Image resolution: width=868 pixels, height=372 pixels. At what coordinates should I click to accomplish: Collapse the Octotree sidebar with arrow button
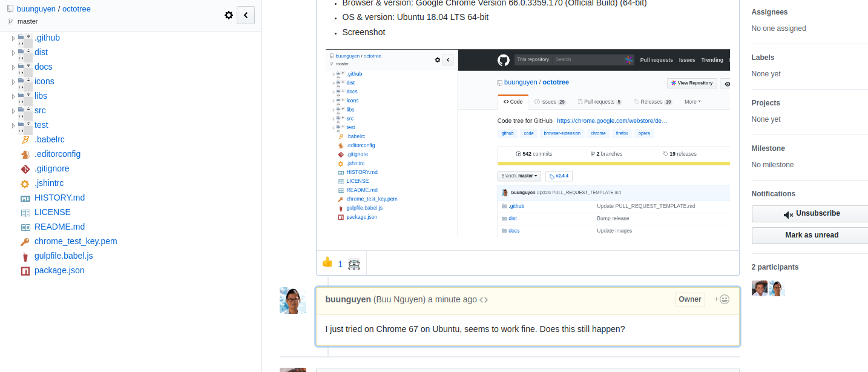click(x=246, y=15)
